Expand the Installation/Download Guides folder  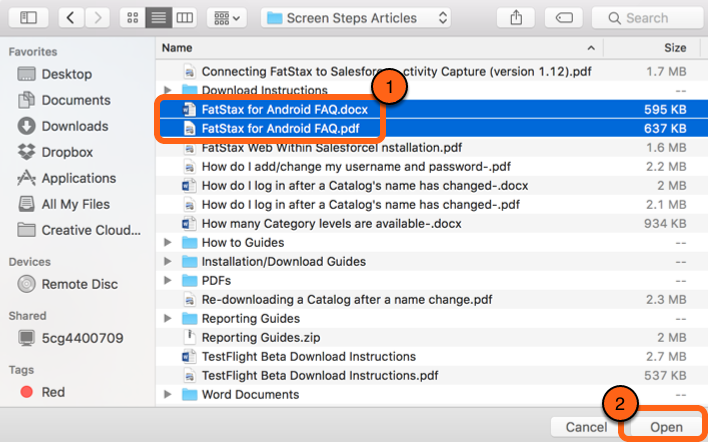point(168,261)
